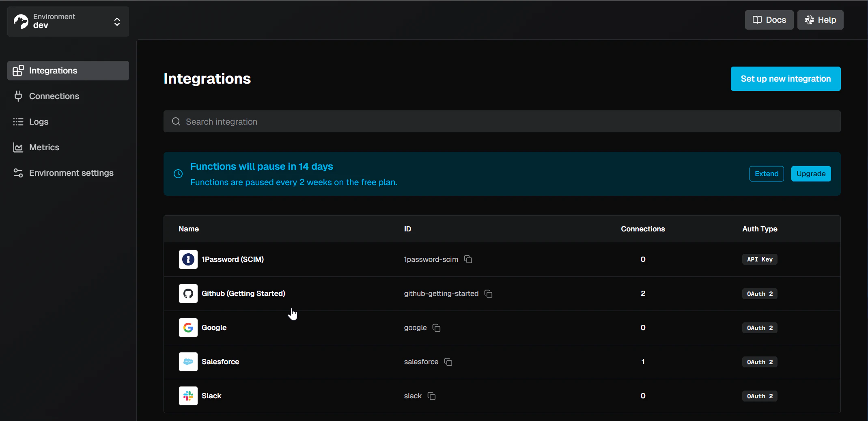Image resolution: width=868 pixels, height=421 pixels.
Task: Click the OAuth 2 badge for Salesforce
Action: pos(760,362)
